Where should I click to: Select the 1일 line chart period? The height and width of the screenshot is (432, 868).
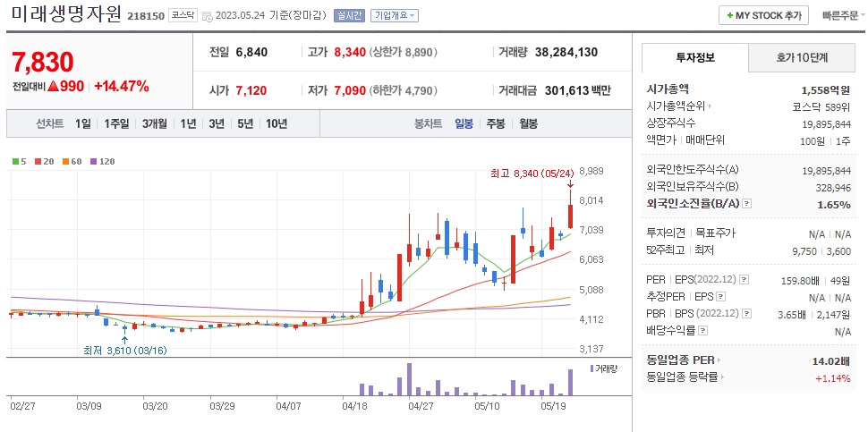(x=83, y=123)
